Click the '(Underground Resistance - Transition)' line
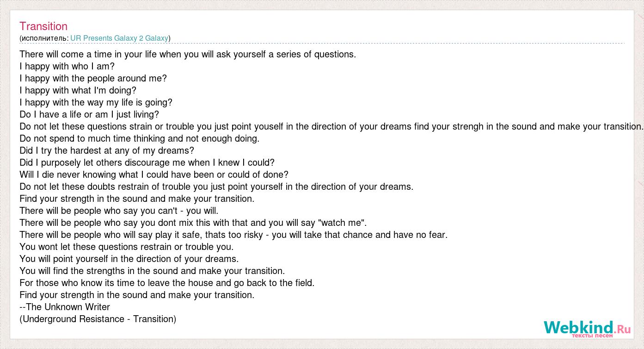This screenshot has height=349, width=644. click(98, 319)
